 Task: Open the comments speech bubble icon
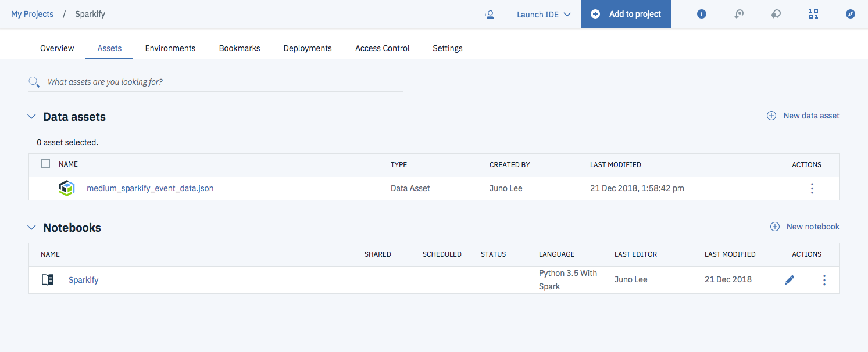776,15
